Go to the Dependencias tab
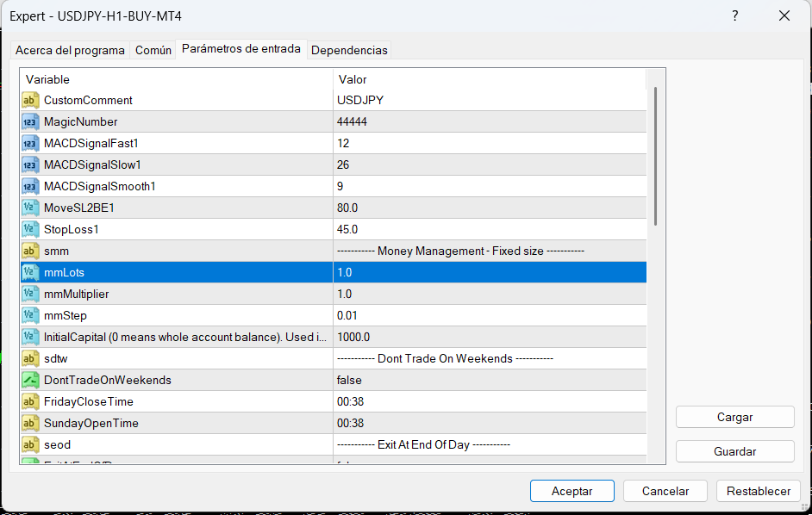This screenshot has width=812, height=515. 349,50
